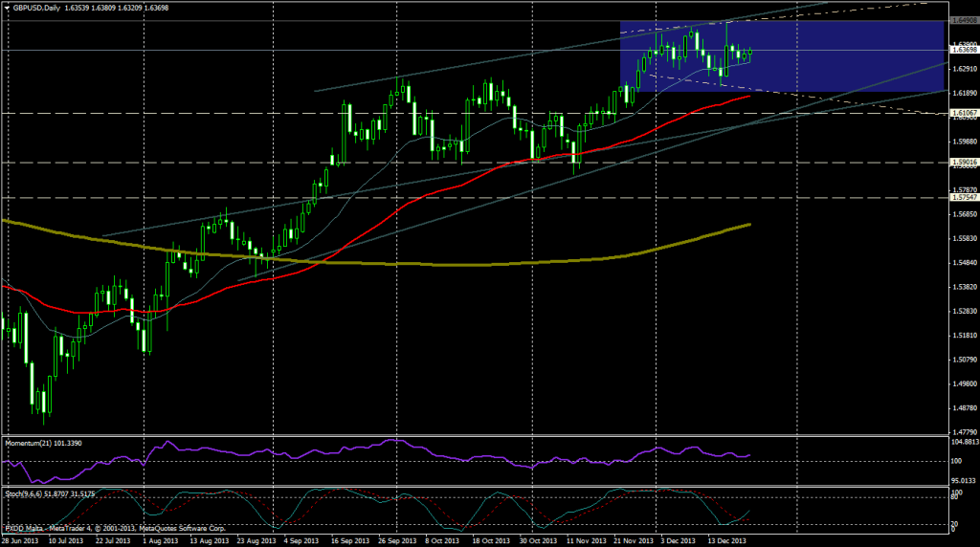Click the GBPUSD,Daily chart title text
This screenshot has height=547, width=980.
coord(34,7)
